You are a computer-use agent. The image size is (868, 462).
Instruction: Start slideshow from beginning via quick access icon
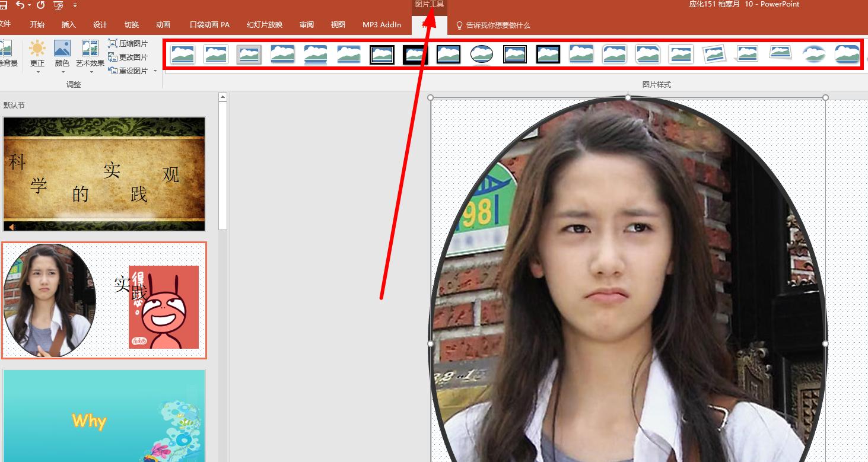[58, 5]
